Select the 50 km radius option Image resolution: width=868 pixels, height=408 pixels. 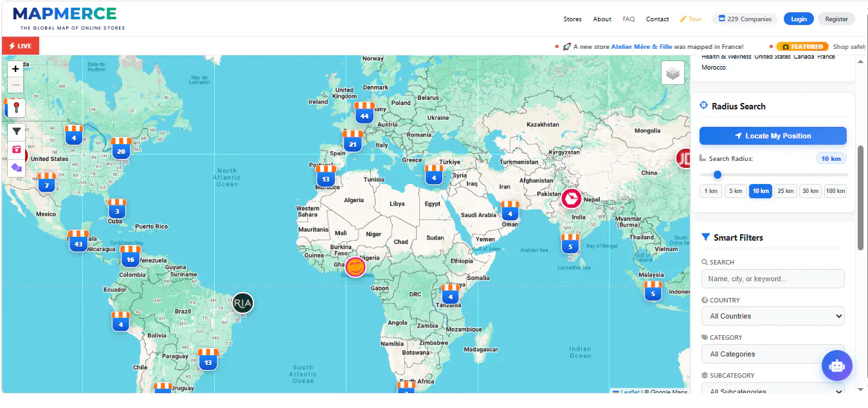810,191
